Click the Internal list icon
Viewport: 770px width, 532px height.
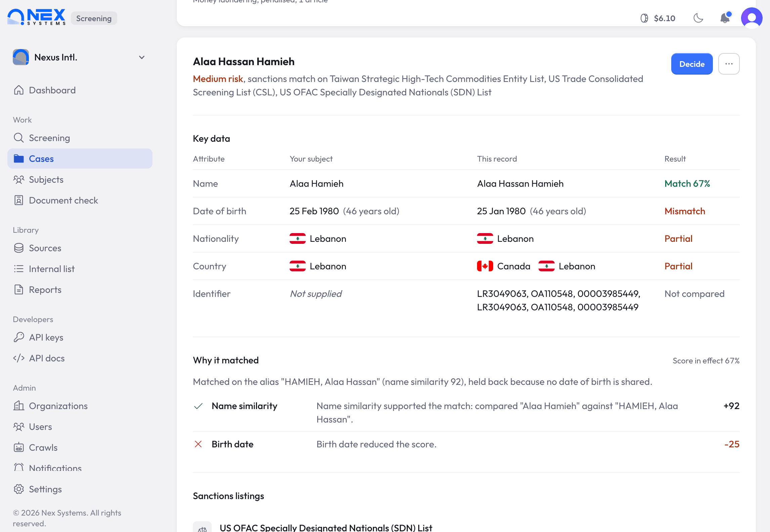click(x=19, y=269)
